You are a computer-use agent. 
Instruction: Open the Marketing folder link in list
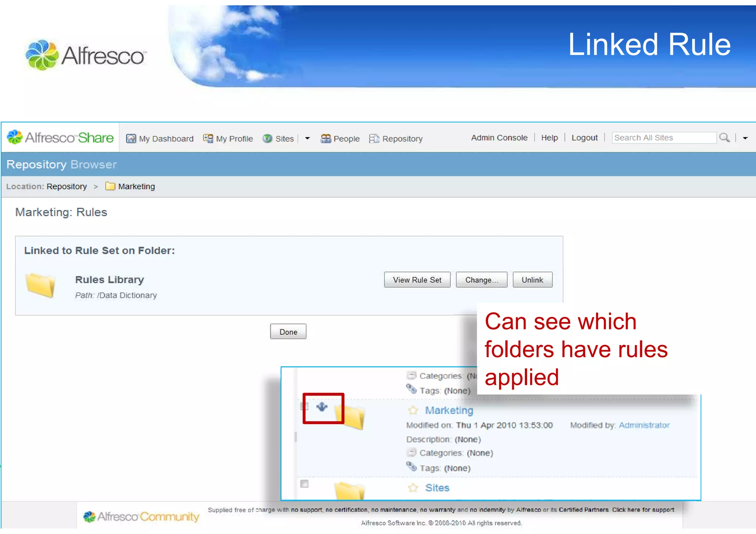[449, 410]
